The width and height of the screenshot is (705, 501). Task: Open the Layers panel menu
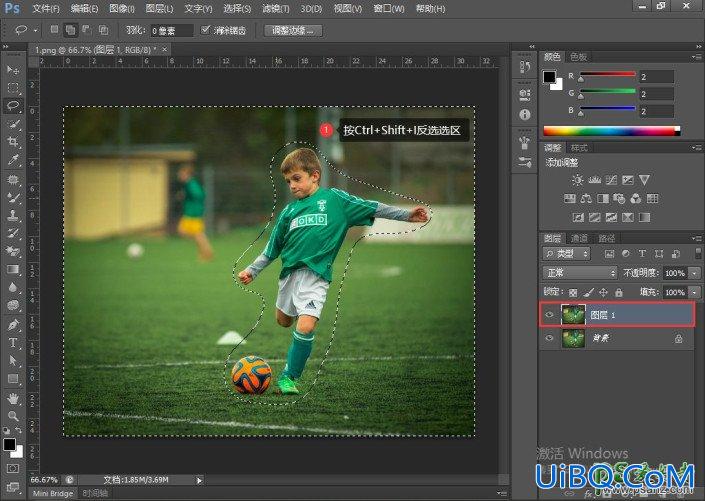click(696, 238)
